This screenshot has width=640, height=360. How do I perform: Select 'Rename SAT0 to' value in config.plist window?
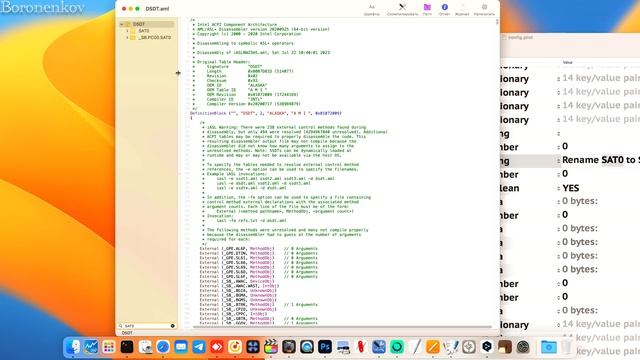click(601, 160)
